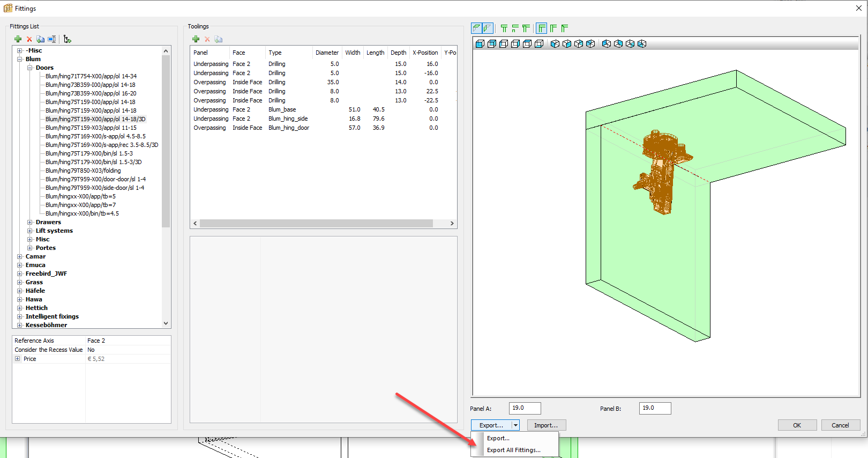Toggle the first panel visibility button

tap(476, 28)
